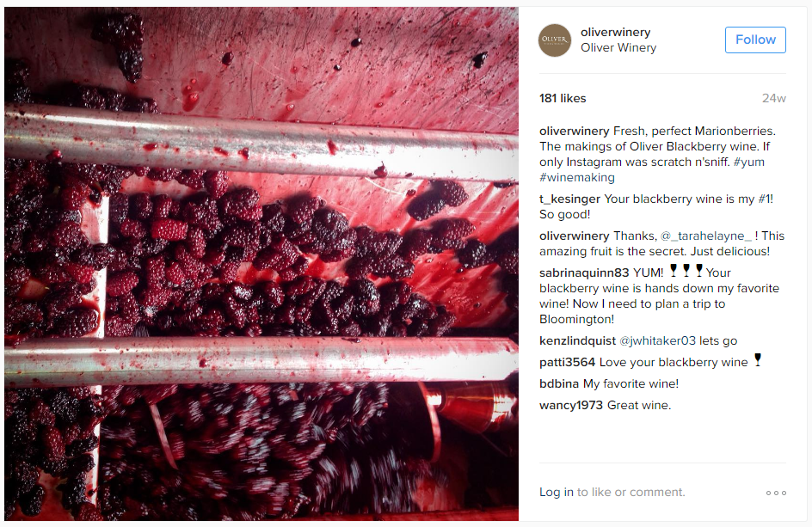Image resolution: width=812 pixels, height=527 pixels.
Task: Click the 'to like or comment' field
Action: (x=631, y=492)
